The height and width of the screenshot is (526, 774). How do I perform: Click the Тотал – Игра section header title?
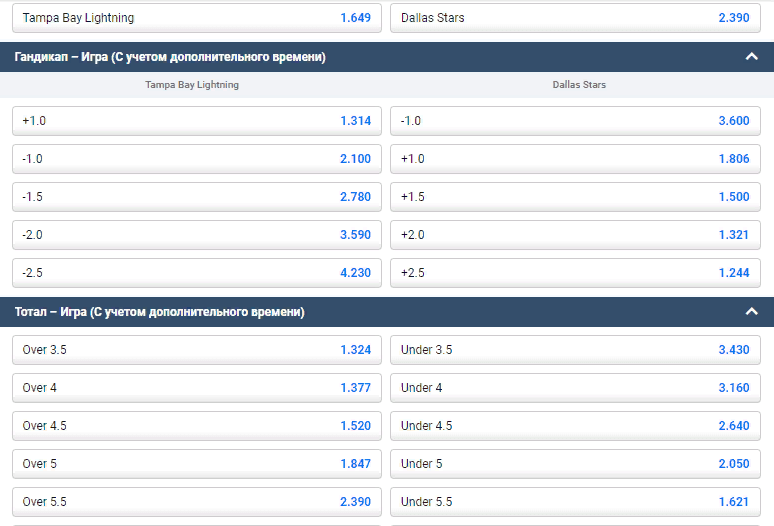pyautogui.click(x=159, y=312)
